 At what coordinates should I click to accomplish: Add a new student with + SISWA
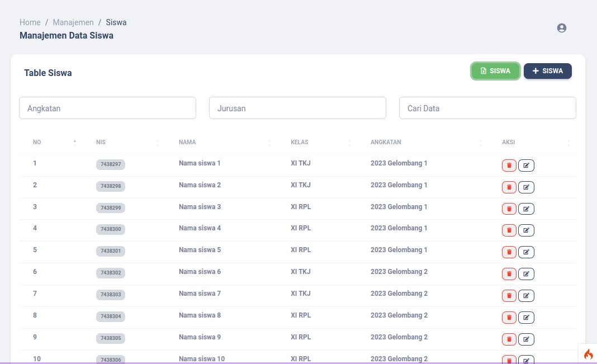coord(547,71)
